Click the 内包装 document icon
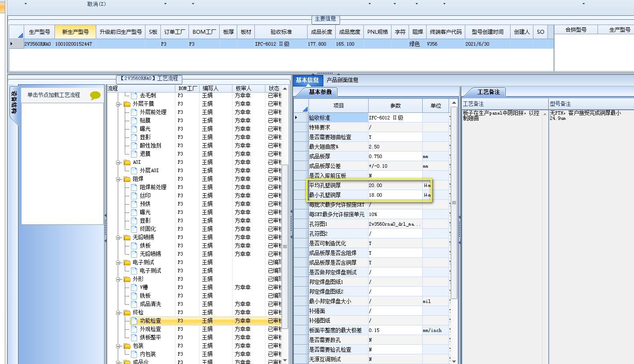634x364 pixels. click(x=134, y=354)
